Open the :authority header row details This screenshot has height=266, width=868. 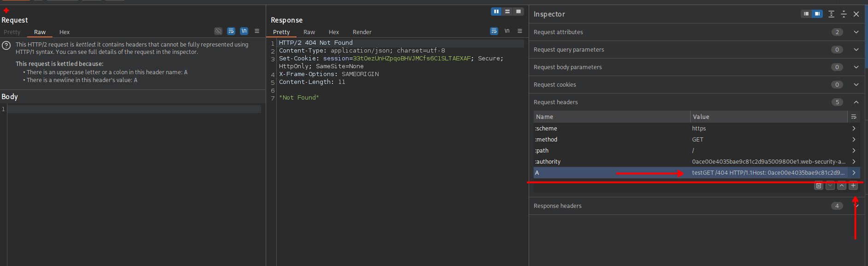coord(854,162)
